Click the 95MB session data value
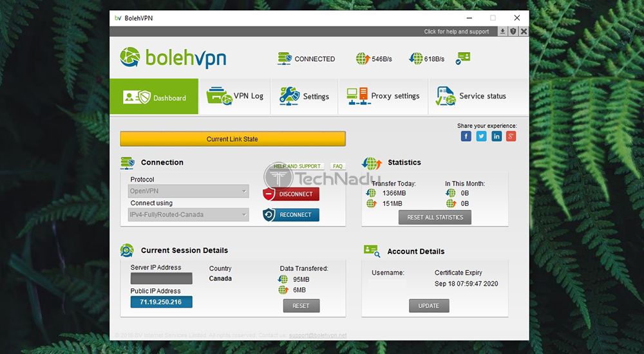The image size is (644, 354). [301, 280]
